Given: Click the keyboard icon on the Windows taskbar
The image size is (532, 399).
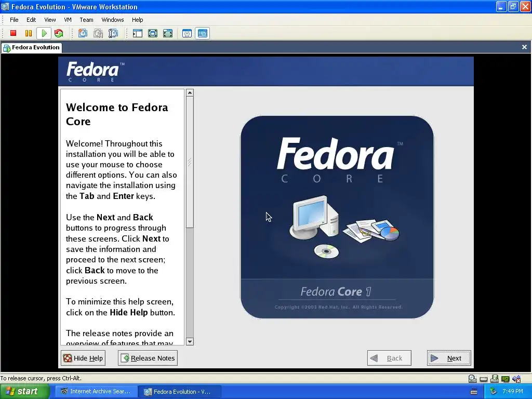Looking at the screenshot, I should pos(474,392).
